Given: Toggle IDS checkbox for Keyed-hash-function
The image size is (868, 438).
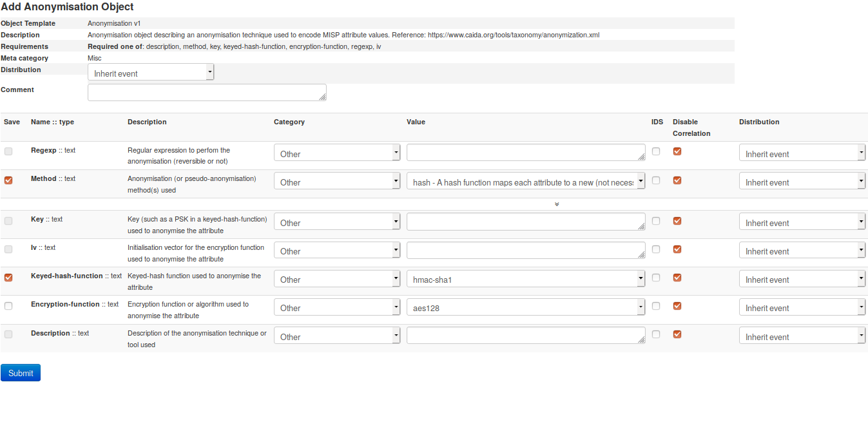Looking at the screenshot, I should pos(656,278).
